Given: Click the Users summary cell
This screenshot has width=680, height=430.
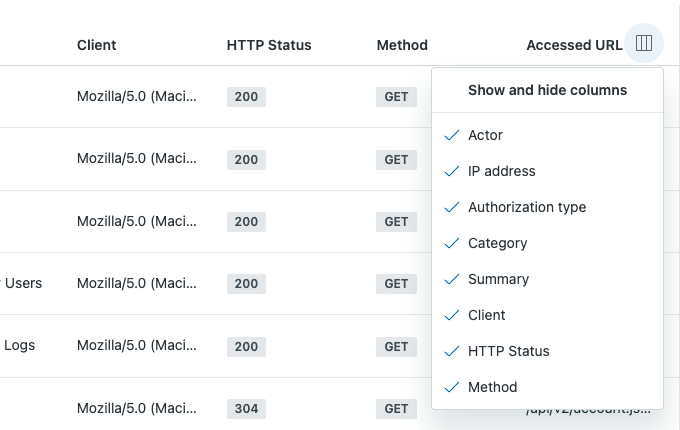Looking at the screenshot, I should [x=23, y=283].
